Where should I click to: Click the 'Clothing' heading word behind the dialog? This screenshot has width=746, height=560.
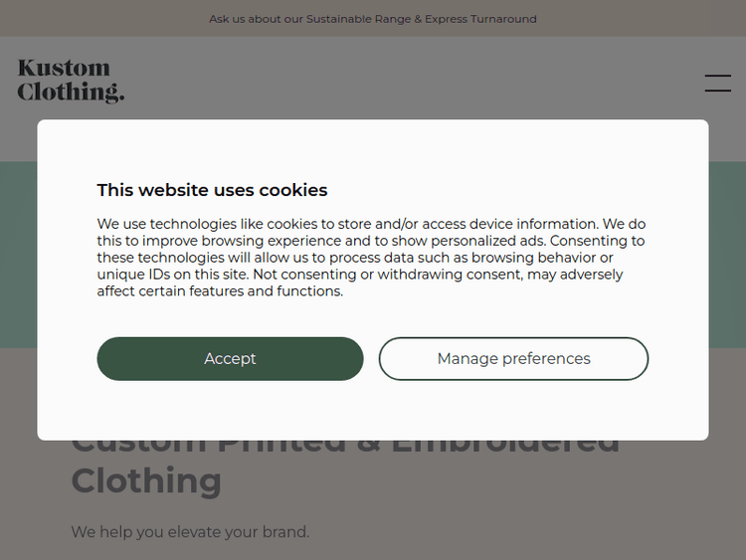pos(146,481)
